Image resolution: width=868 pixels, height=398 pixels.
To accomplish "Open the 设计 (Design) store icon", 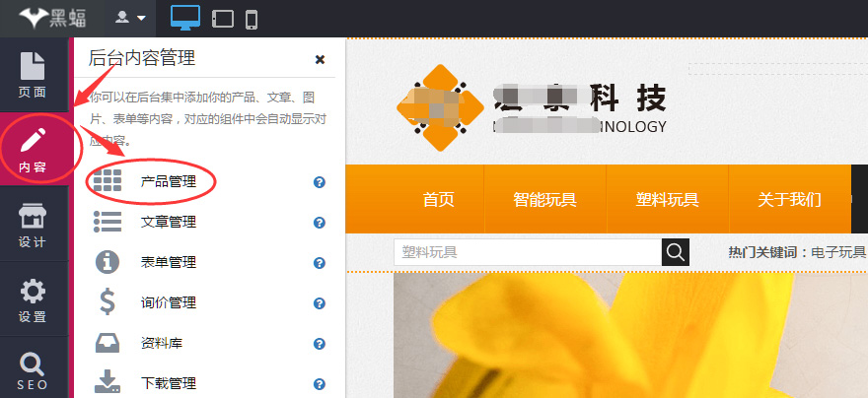I will pyautogui.click(x=33, y=225).
